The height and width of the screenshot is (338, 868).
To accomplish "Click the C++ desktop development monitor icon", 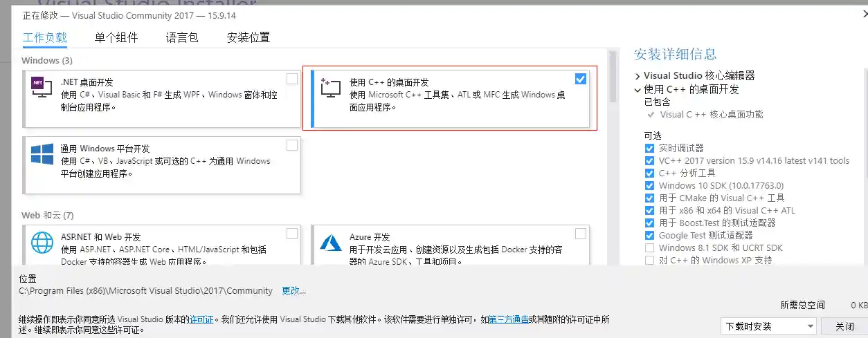I will pyautogui.click(x=331, y=88).
